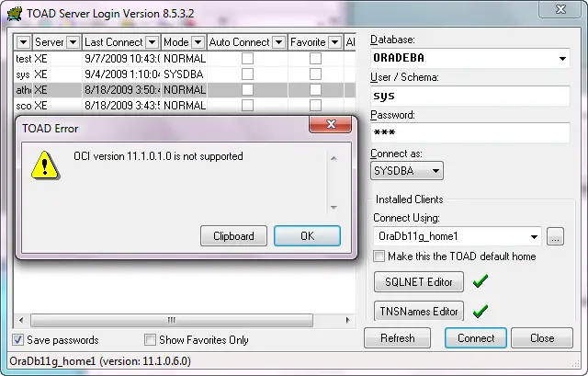The height and width of the screenshot is (376, 588).
Task: Click the warning icon in the TOAD Error dialog
Action: pos(45,165)
